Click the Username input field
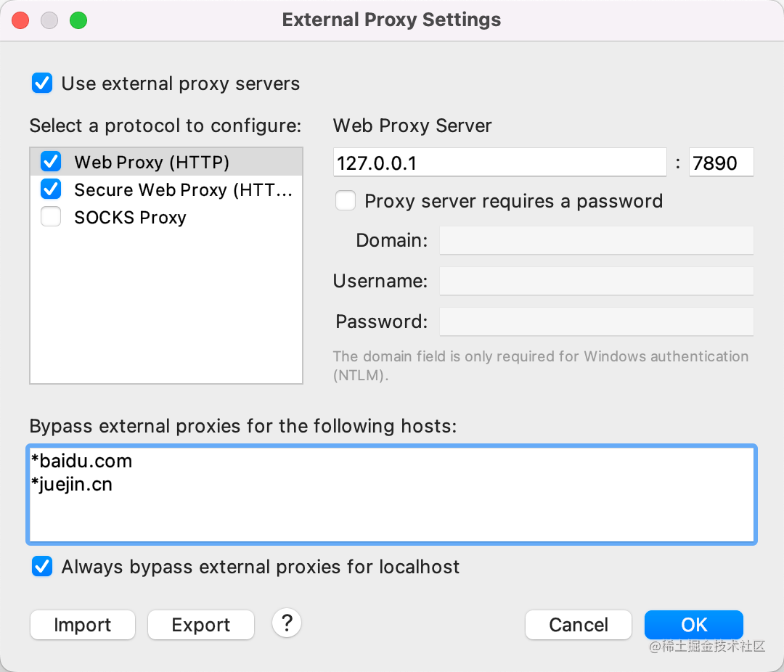The image size is (784, 672). pos(596,281)
